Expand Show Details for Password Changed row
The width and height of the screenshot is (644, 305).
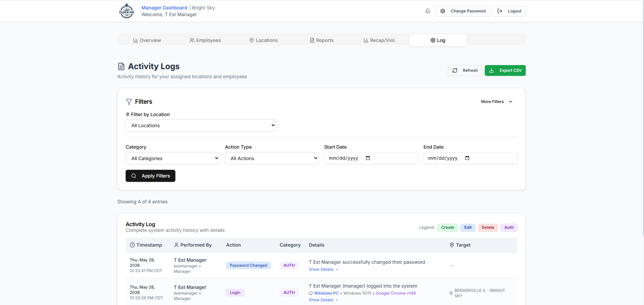[x=324, y=269]
